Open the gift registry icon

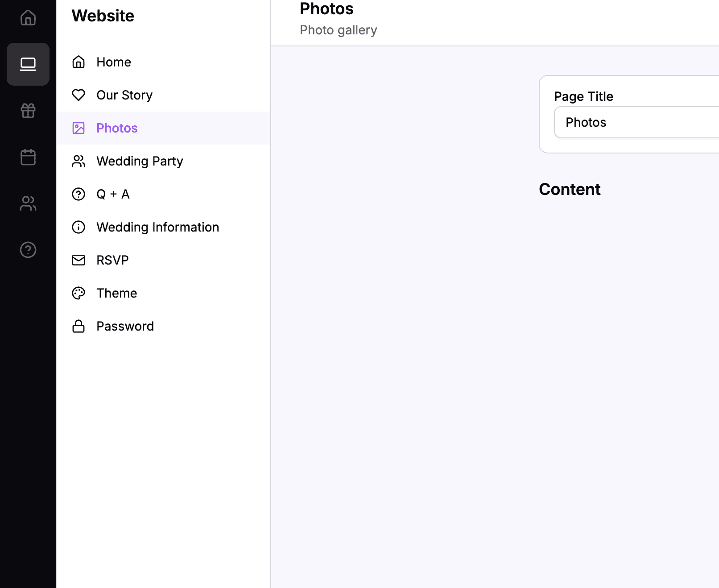pos(28,111)
